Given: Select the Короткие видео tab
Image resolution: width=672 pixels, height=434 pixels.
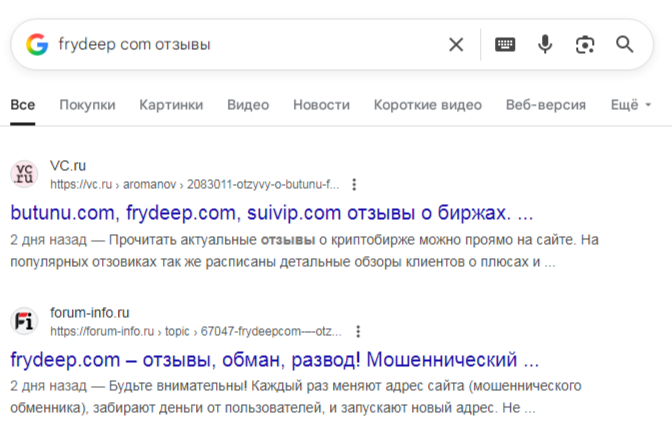Looking at the screenshot, I should coord(427,105).
